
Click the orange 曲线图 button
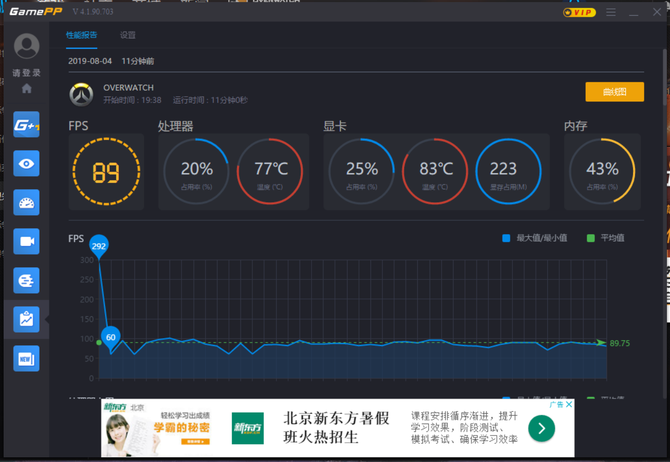pos(614,92)
